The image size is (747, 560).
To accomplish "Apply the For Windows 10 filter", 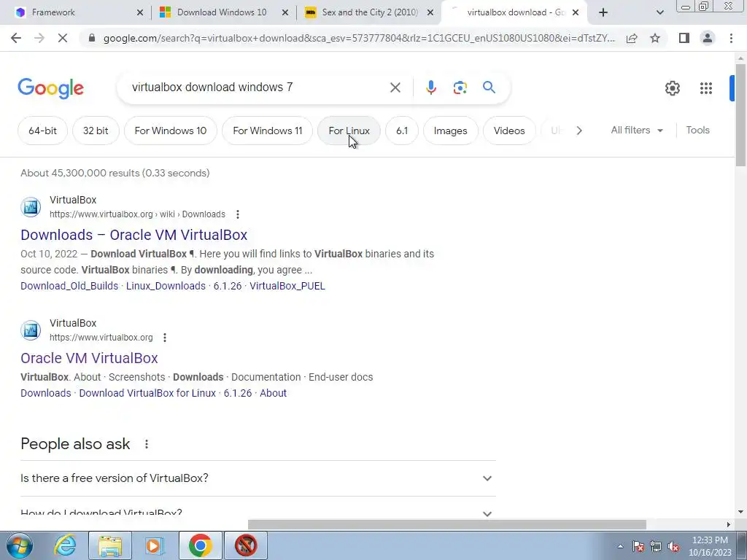I will [171, 131].
